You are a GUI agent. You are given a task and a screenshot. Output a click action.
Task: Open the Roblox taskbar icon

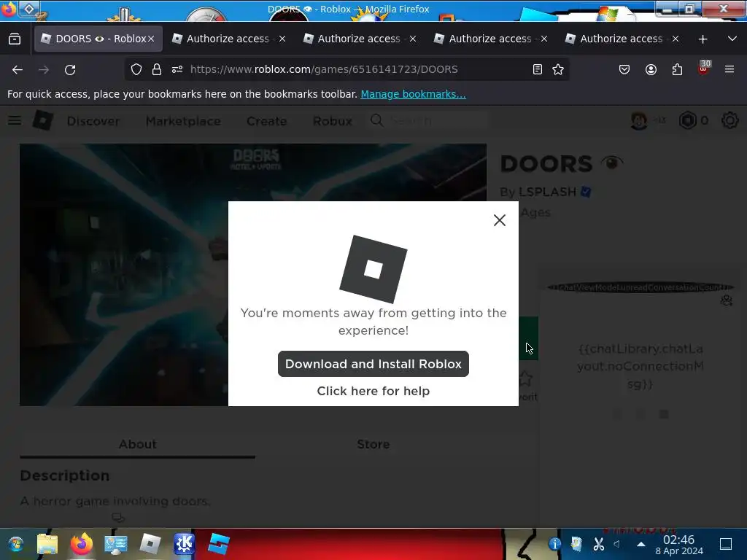tap(150, 544)
